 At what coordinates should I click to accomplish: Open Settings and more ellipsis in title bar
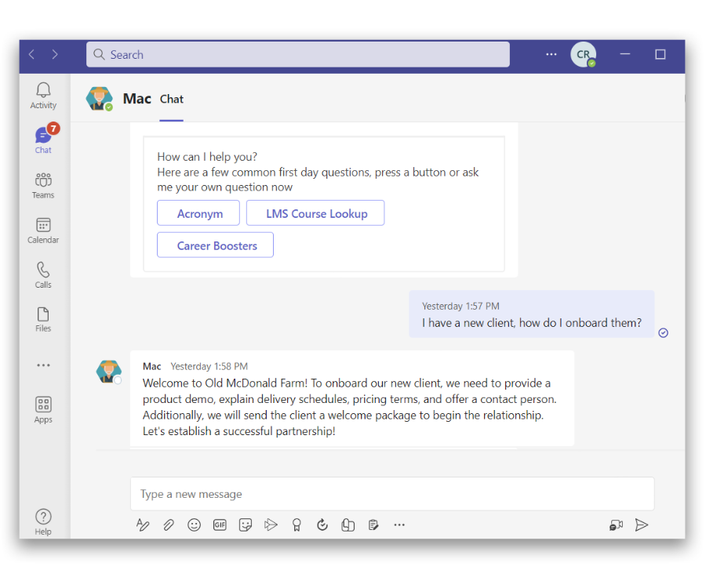[x=551, y=54]
